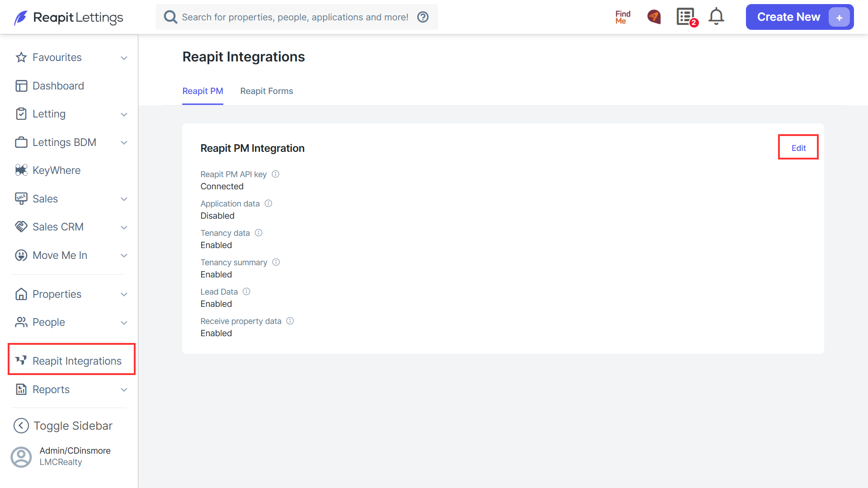The height and width of the screenshot is (488, 868).
Task: Click the Dashboard sidebar icon
Action: click(x=21, y=86)
